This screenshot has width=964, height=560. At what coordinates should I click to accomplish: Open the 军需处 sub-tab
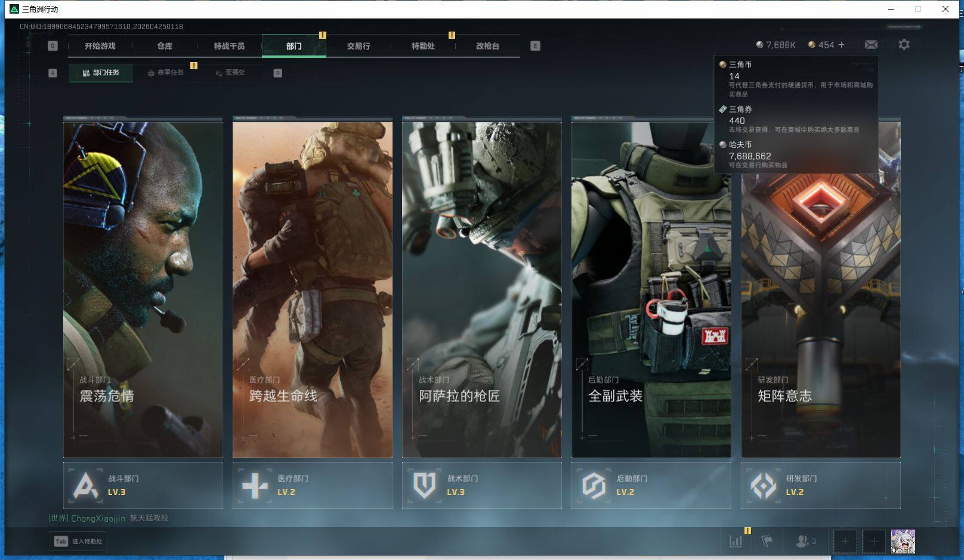[230, 73]
